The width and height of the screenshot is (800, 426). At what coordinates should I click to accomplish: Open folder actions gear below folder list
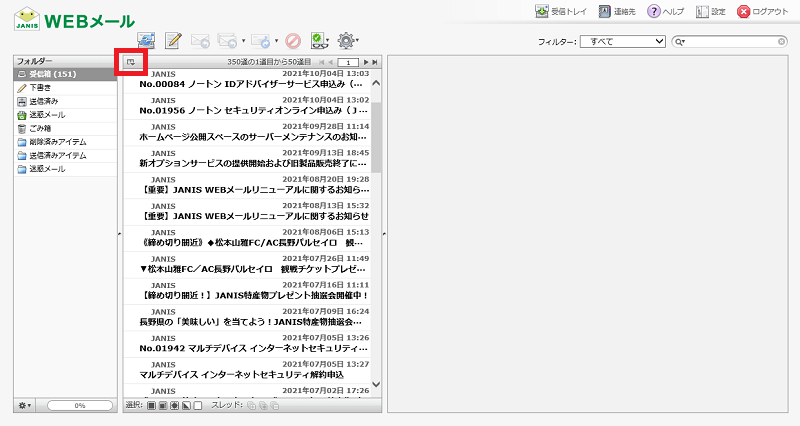point(24,406)
